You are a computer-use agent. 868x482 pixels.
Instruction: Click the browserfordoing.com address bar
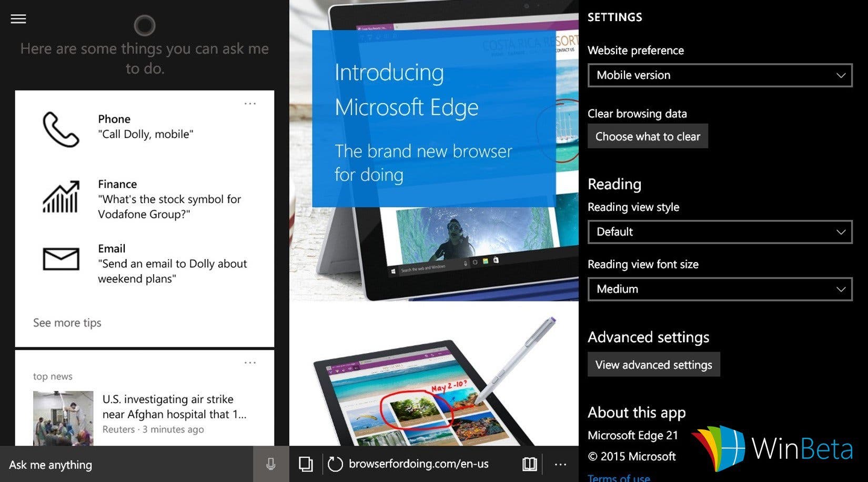[x=419, y=464]
